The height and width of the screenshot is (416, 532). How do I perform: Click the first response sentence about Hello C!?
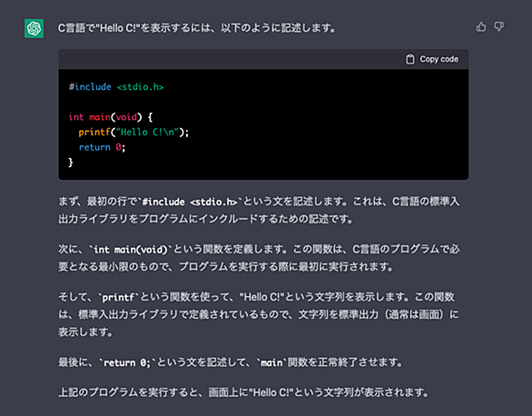197,28
